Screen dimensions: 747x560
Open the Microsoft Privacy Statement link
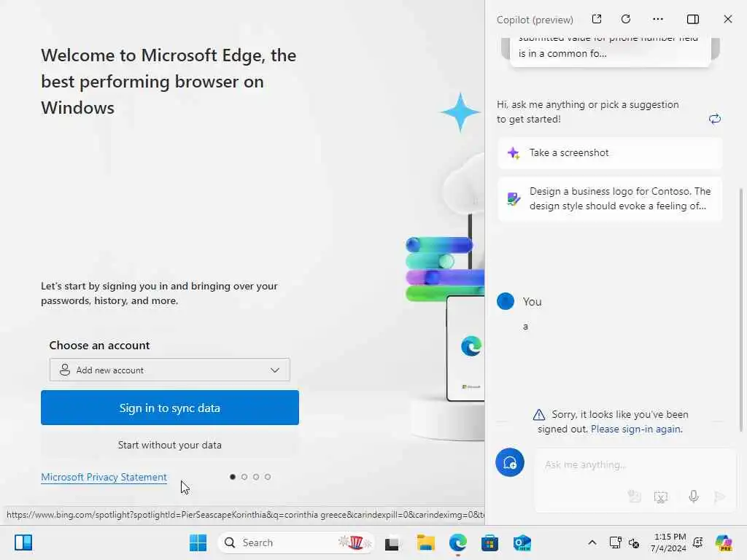[x=104, y=477]
